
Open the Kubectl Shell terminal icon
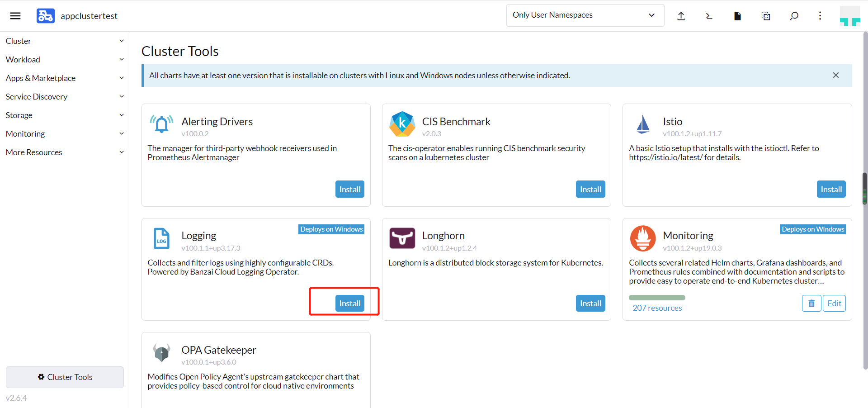tap(709, 16)
